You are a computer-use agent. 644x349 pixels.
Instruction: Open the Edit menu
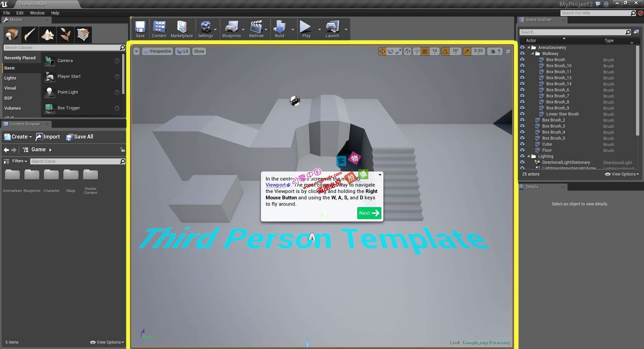pos(20,13)
